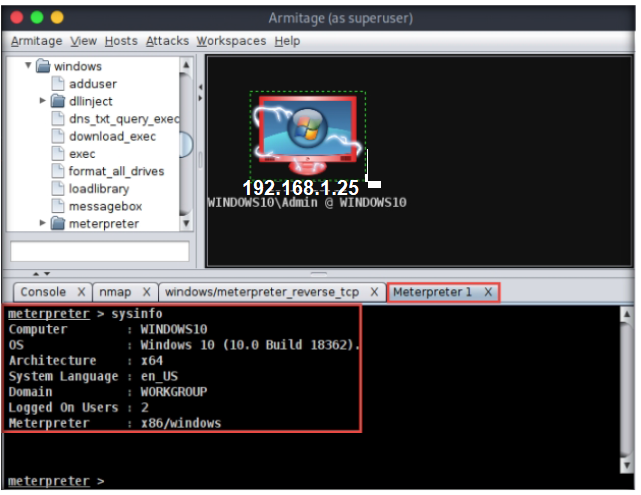
Task: Select the dns_txt_query_exec payload
Action: (124, 119)
